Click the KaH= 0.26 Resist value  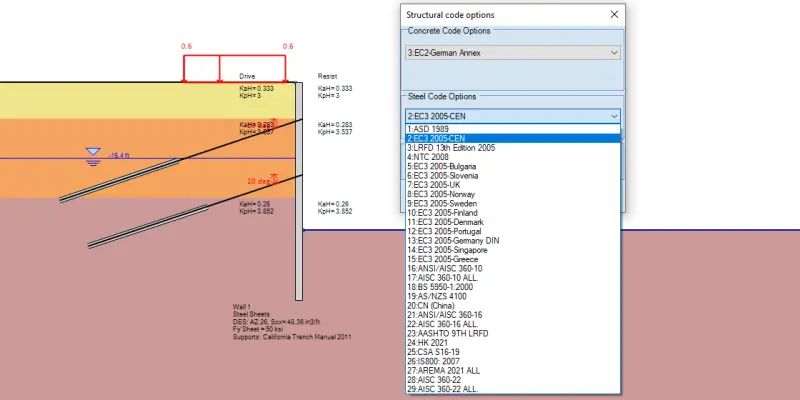(x=334, y=204)
